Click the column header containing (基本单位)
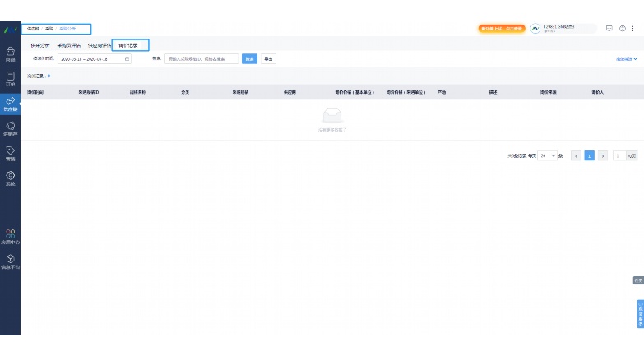Image resolution: width=644 pixels, height=356 pixels. (354, 92)
